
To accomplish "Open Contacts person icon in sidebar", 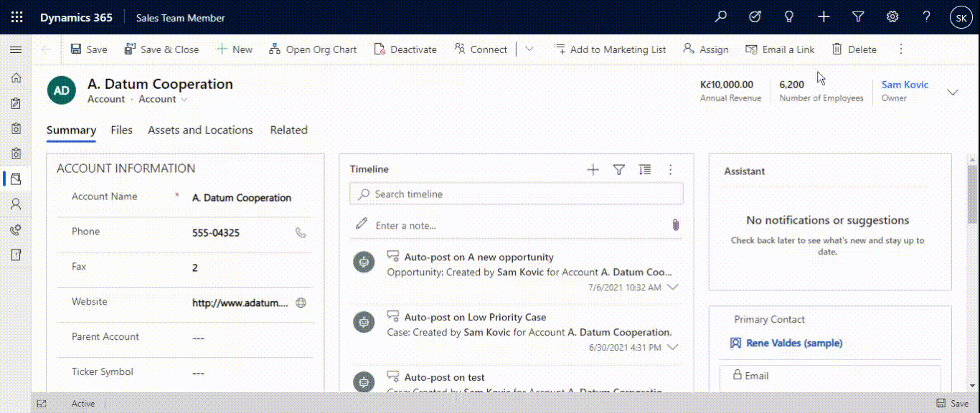I will click(16, 204).
